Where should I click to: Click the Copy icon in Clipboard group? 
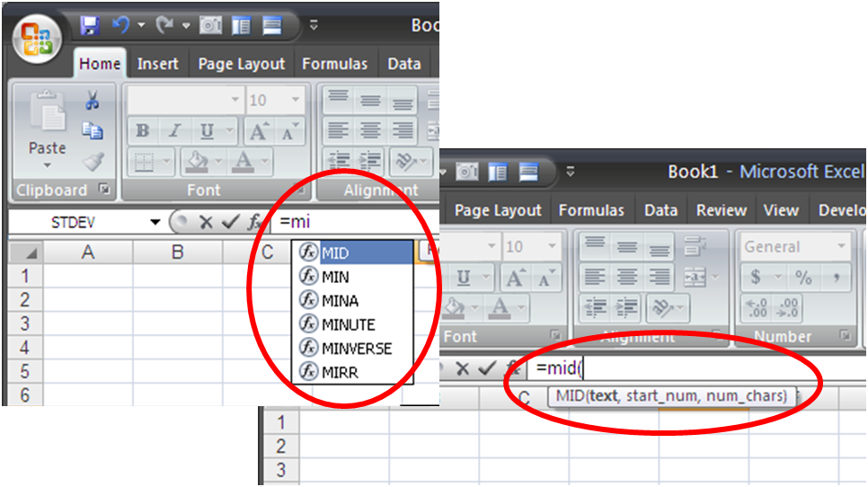pos(93,131)
